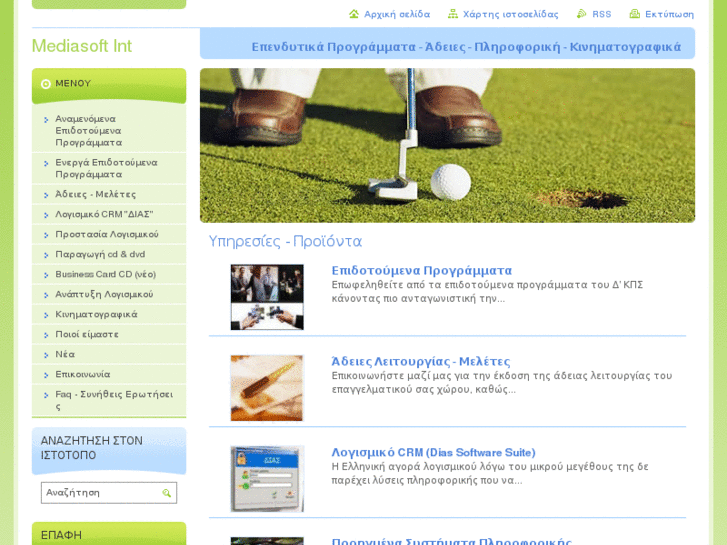Viewport: 727px width, 545px height.
Task: Click the magnifier search icon in search box
Action: (x=166, y=493)
